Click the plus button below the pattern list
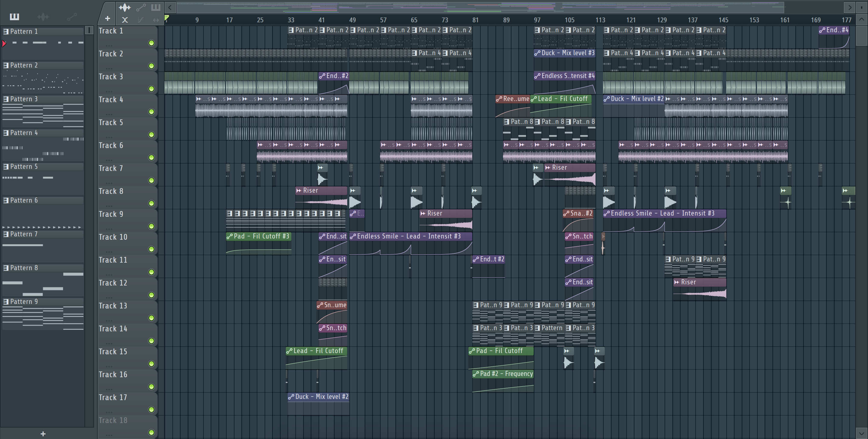868x439 pixels. (43, 434)
